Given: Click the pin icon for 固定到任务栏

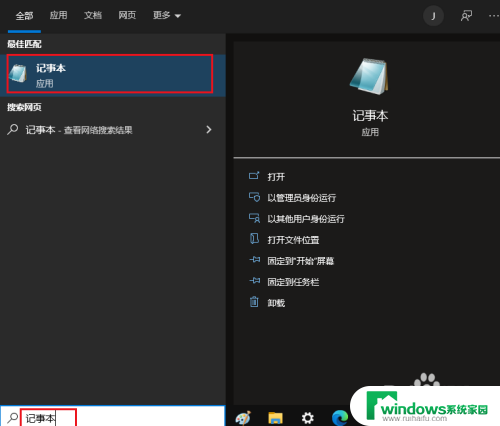Looking at the screenshot, I should coord(255,280).
